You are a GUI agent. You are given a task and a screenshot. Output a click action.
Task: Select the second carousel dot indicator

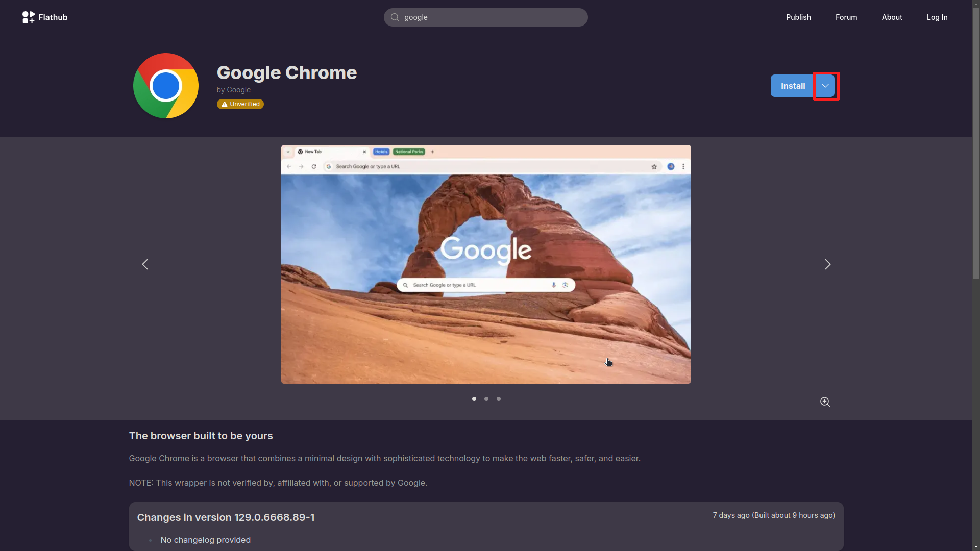[486, 399]
